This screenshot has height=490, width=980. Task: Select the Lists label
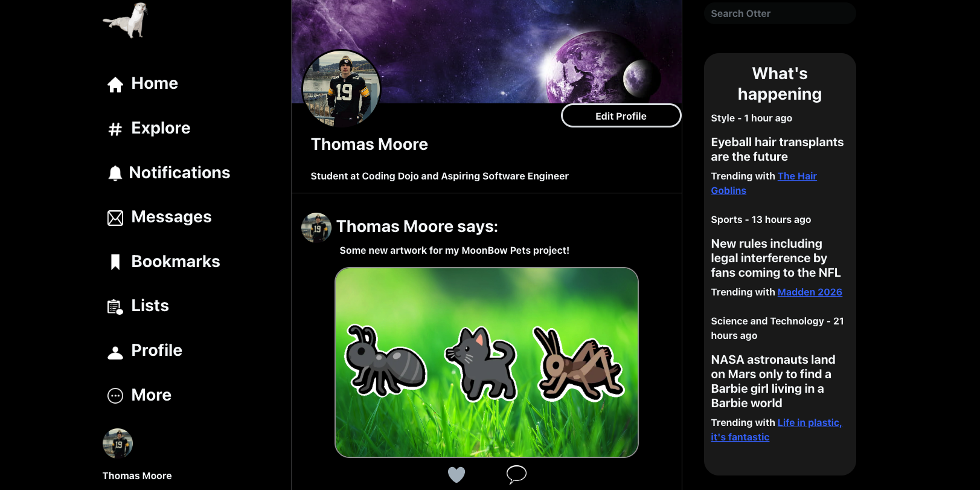[x=150, y=306]
